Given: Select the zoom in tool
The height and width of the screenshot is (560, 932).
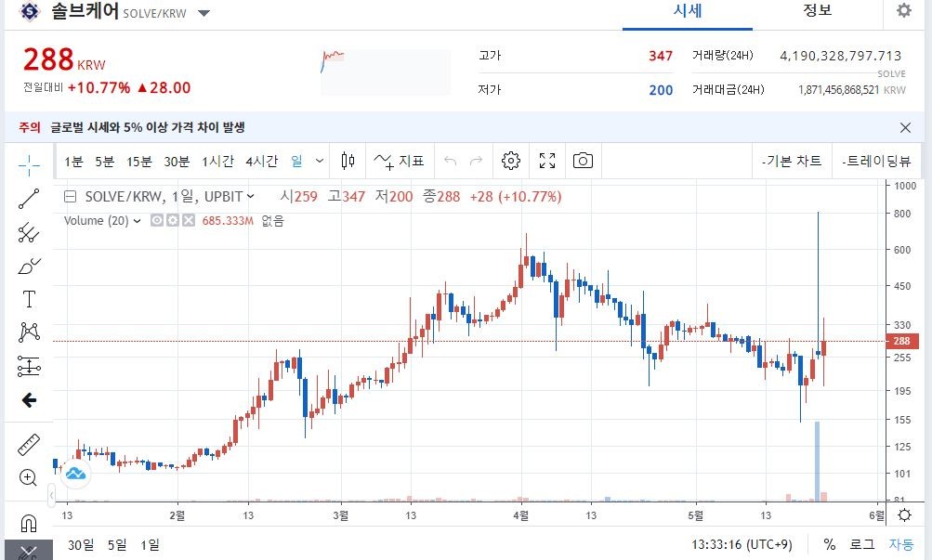Looking at the screenshot, I should (28, 477).
